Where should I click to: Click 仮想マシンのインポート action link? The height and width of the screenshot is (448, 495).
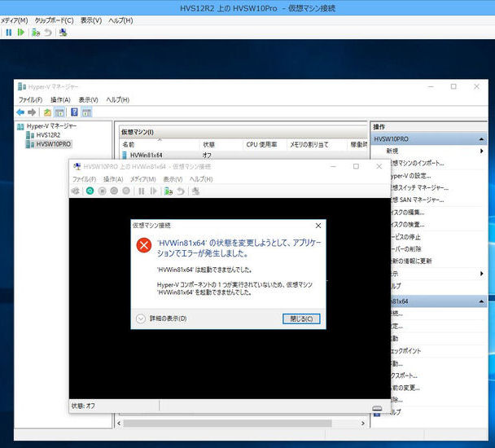pyautogui.click(x=418, y=164)
